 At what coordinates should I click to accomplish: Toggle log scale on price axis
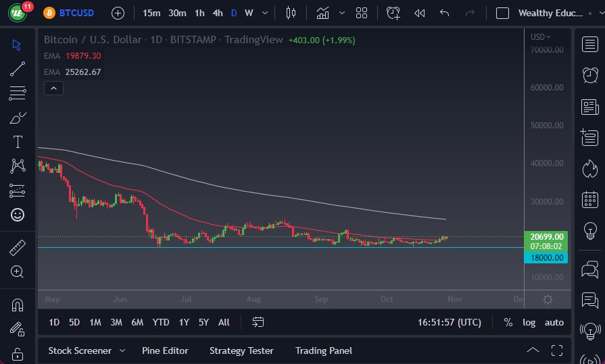point(529,322)
